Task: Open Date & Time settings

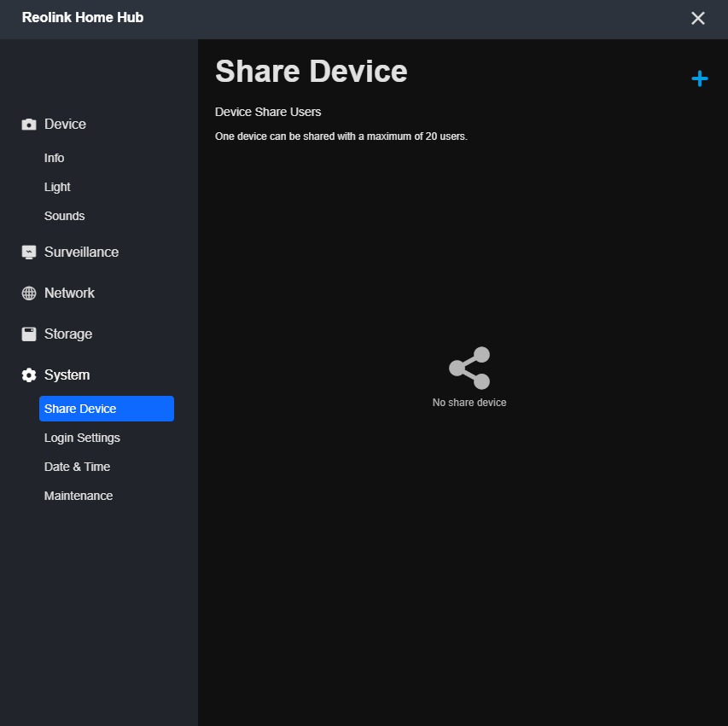Action: (x=77, y=467)
